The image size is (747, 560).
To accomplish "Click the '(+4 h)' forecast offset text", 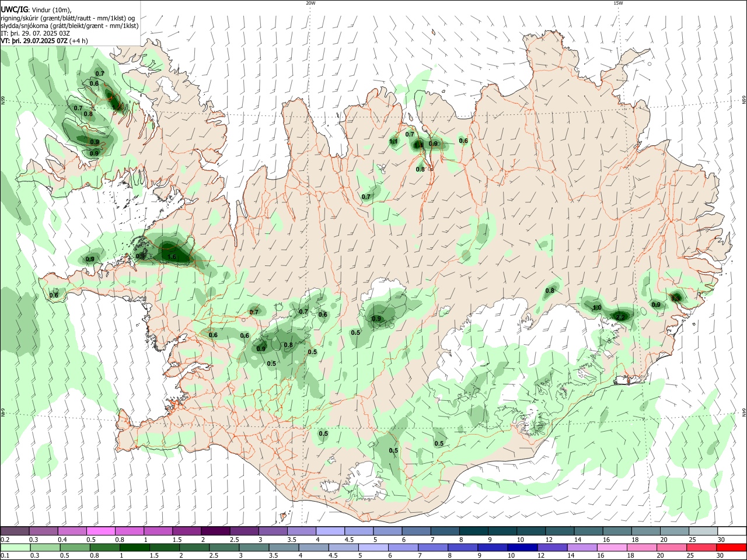I will click(x=79, y=41).
